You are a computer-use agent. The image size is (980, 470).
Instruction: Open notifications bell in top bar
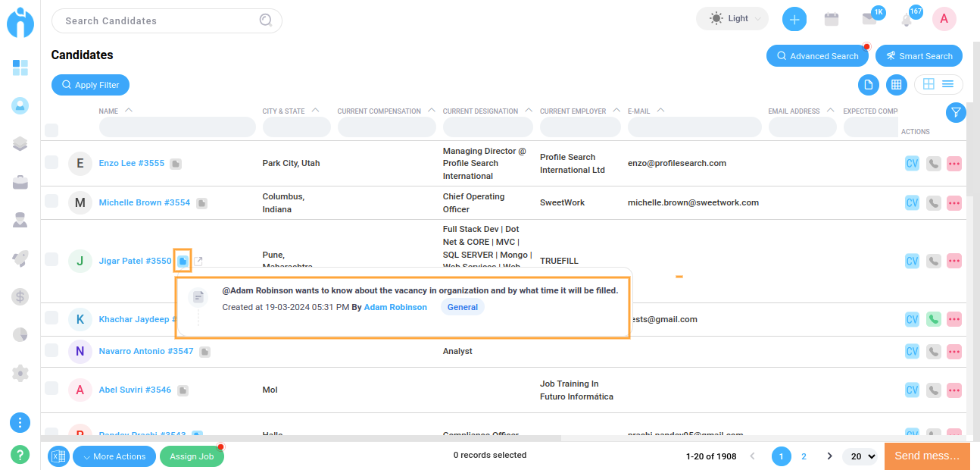tap(907, 20)
